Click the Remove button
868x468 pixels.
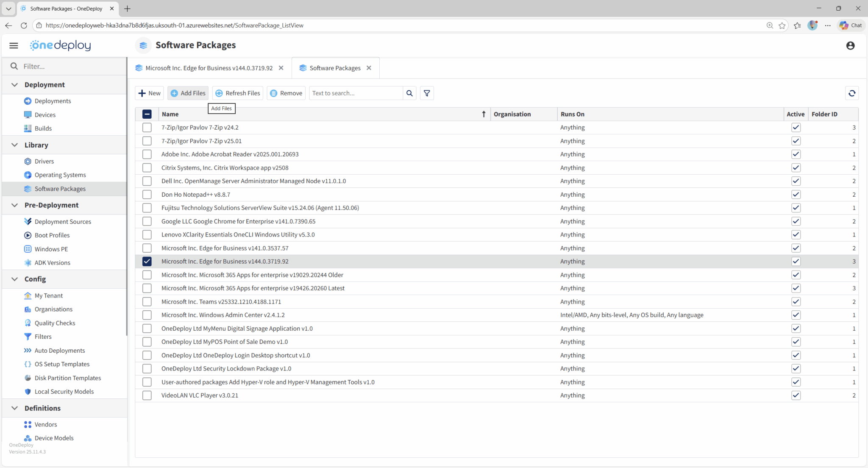pyautogui.click(x=286, y=93)
